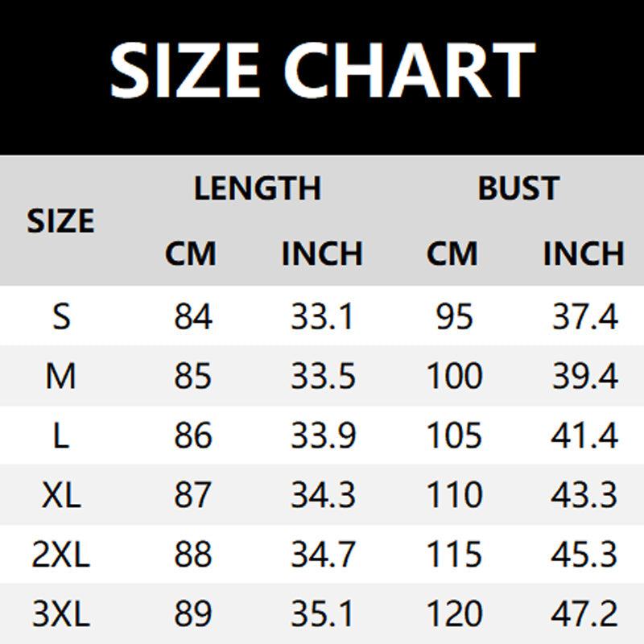The height and width of the screenshot is (644, 644).
Task: Click the 33.5 inch length value
Action: (x=323, y=375)
